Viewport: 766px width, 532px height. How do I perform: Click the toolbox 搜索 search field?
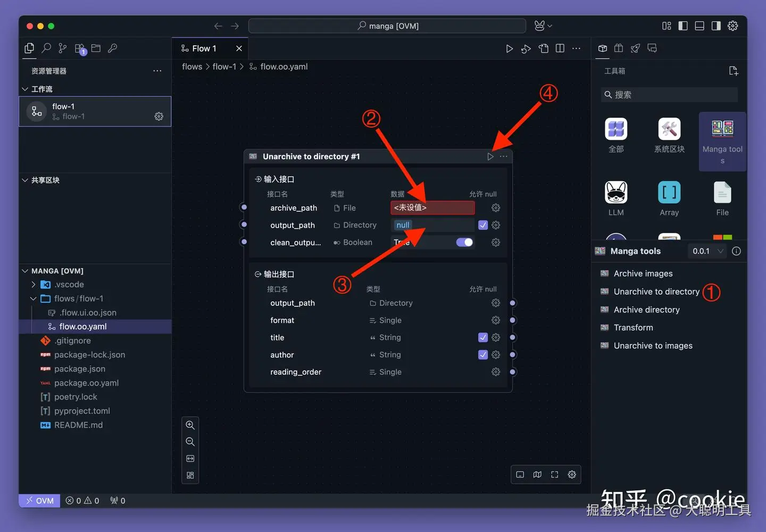pos(669,95)
